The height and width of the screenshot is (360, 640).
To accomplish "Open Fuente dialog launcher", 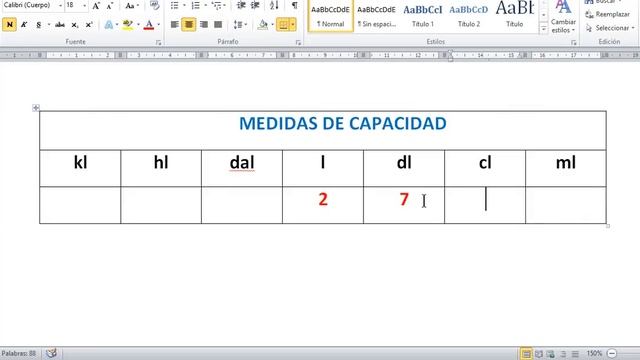I will click(158, 42).
